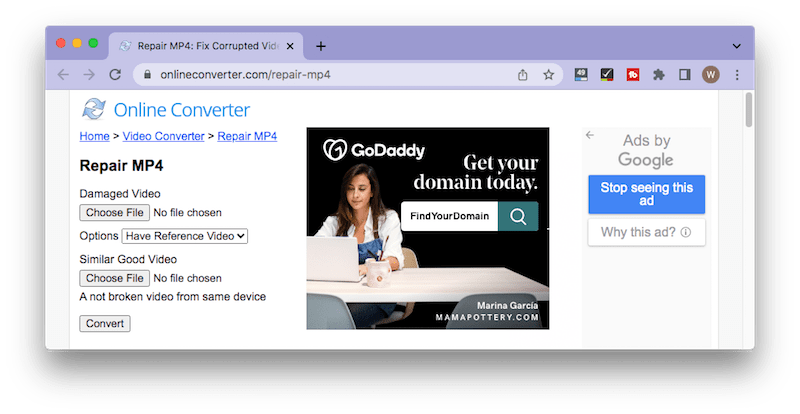
Task: Click the browser back arrow
Action: [63, 75]
